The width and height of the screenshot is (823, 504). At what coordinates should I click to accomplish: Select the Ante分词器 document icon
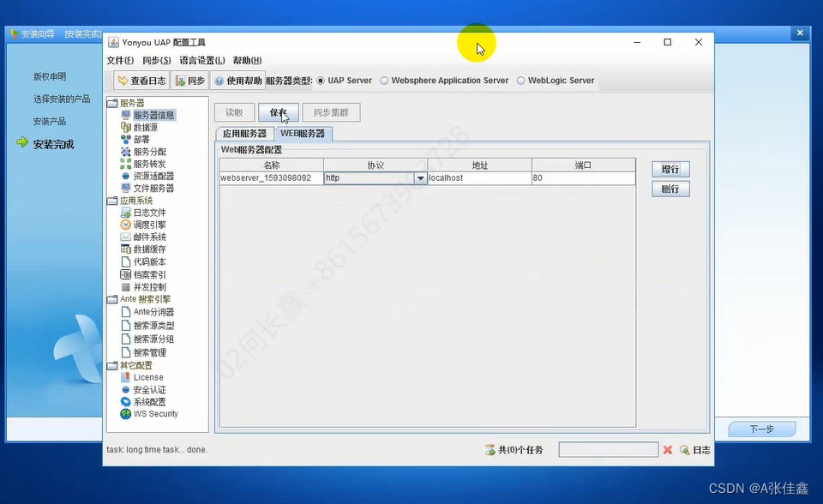125,311
